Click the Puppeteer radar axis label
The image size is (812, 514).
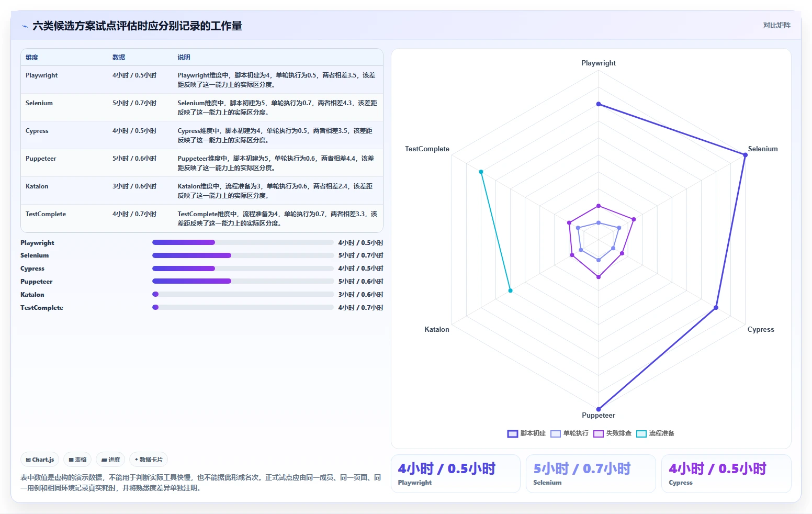[x=599, y=415]
